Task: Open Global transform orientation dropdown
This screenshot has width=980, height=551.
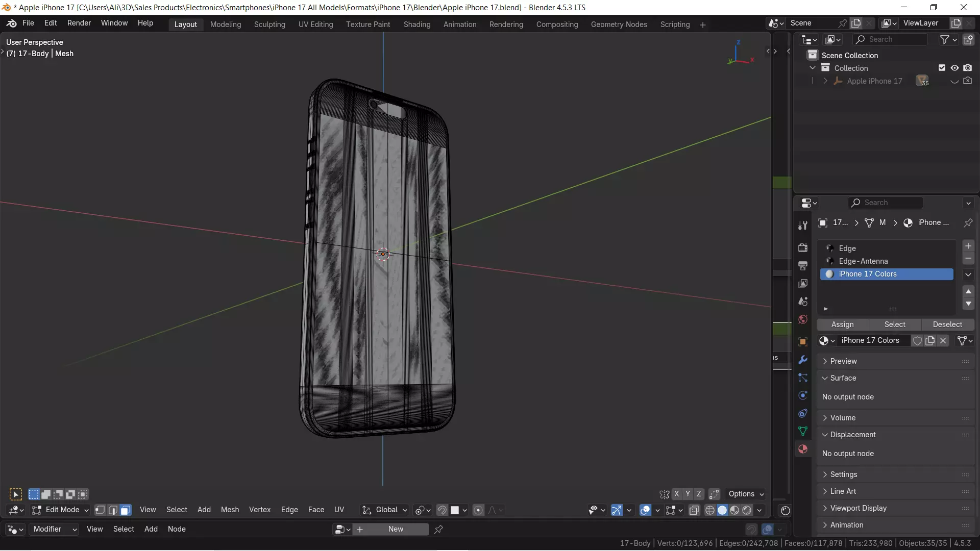Action: click(385, 510)
